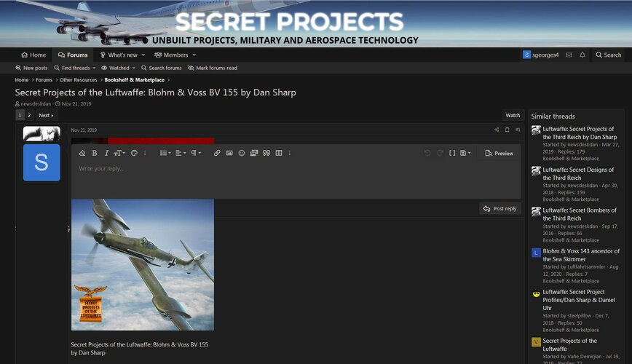Insert a quote block

pos(266,153)
